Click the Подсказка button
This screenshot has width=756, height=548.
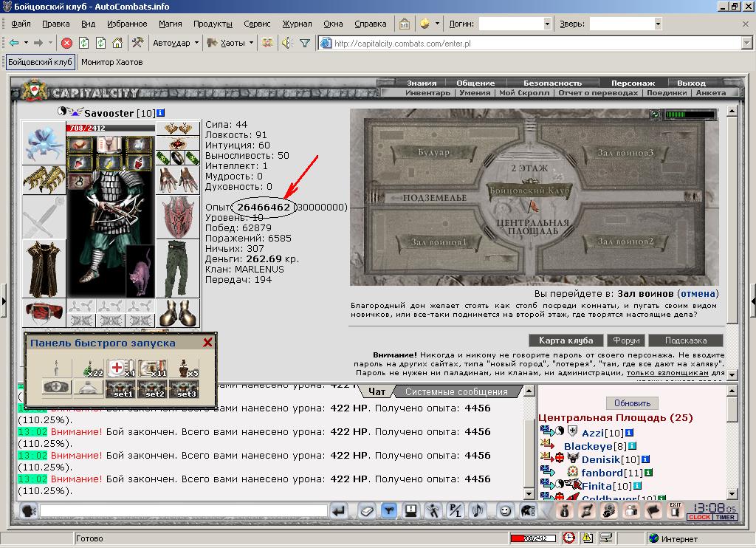click(x=686, y=340)
